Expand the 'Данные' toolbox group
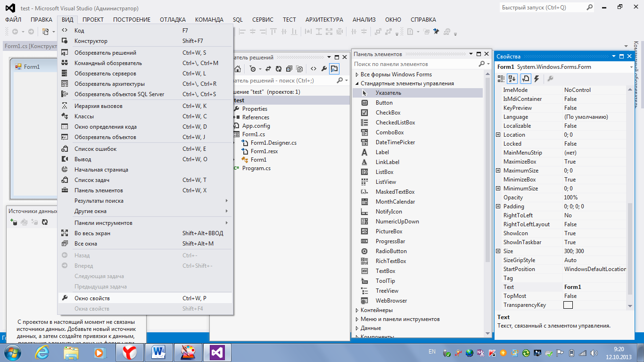Viewport: 644px width, 362px height. click(357, 328)
